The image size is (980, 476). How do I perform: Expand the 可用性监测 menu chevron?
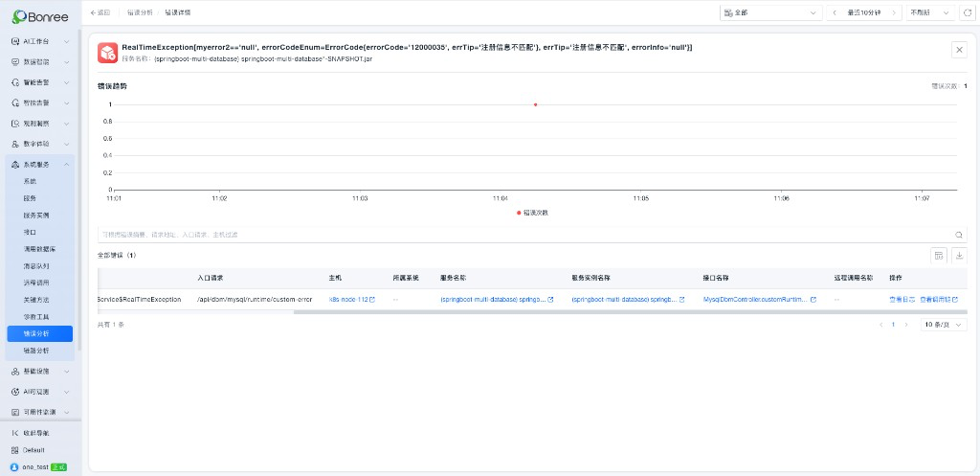click(67, 412)
